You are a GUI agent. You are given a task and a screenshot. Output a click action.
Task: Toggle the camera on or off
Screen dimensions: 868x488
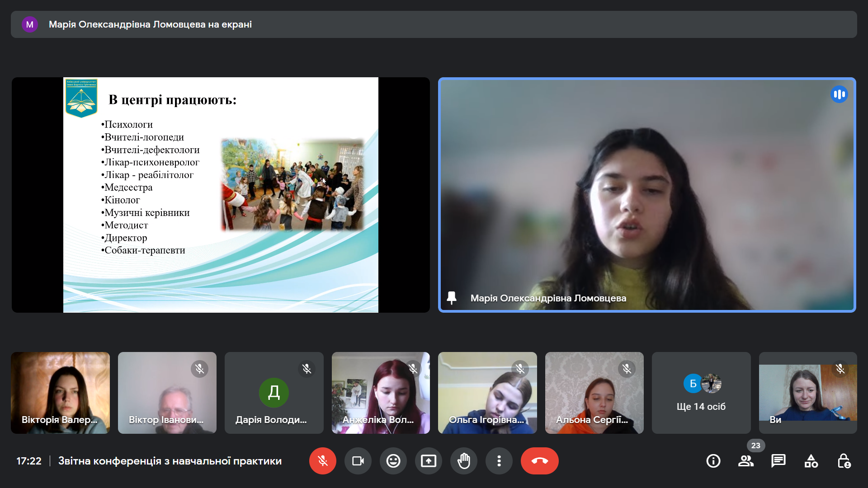point(358,461)
